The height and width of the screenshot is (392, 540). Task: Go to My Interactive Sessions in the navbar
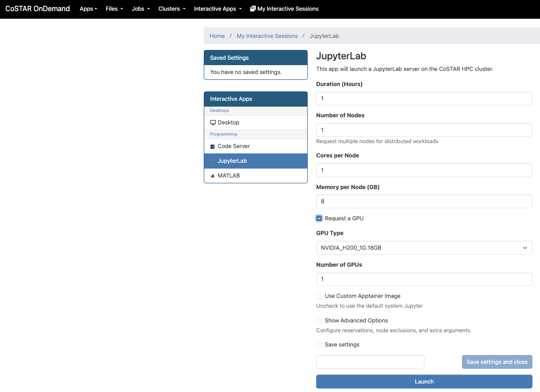pyautogui.click(x=284, y=8)
